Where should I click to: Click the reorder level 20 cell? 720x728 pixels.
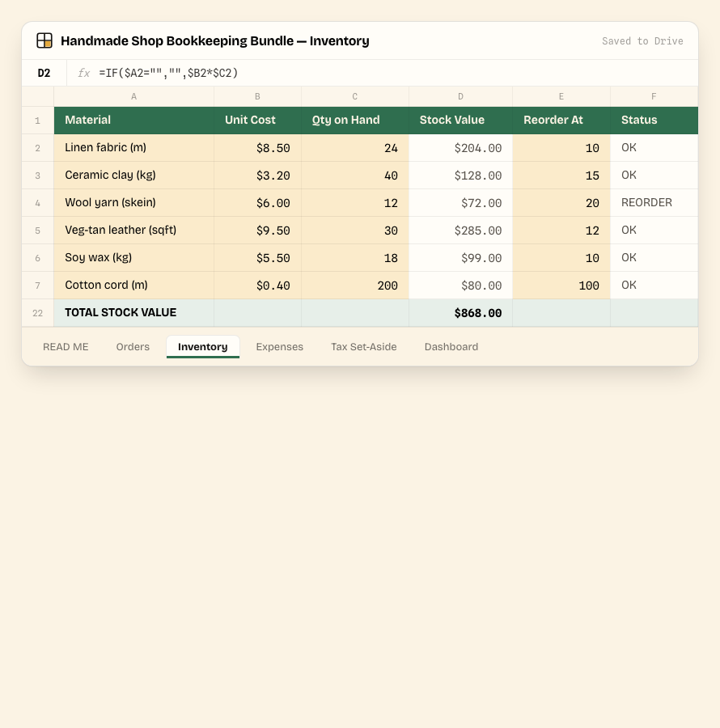point(561,203)
